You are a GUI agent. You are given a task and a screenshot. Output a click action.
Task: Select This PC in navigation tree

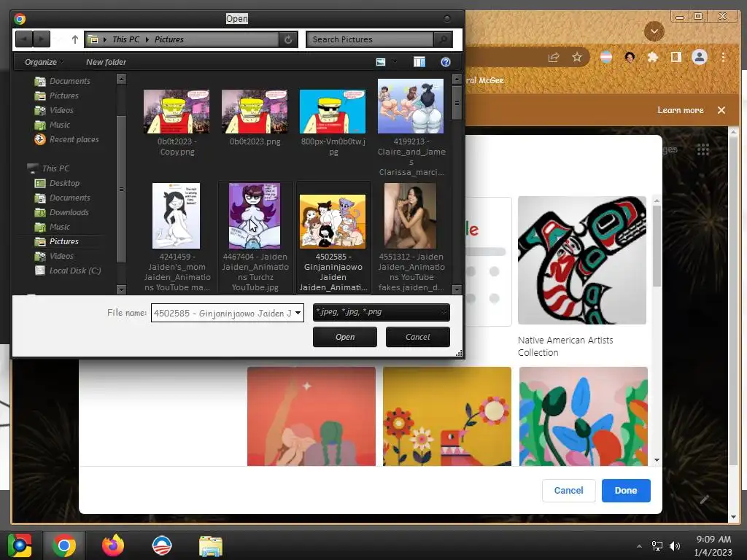55,168
